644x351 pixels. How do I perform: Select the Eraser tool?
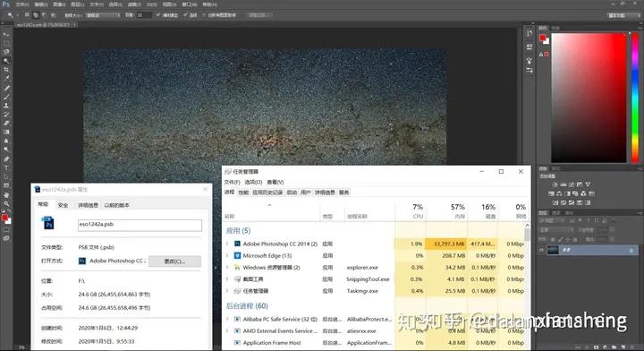[x=5, y=123]
